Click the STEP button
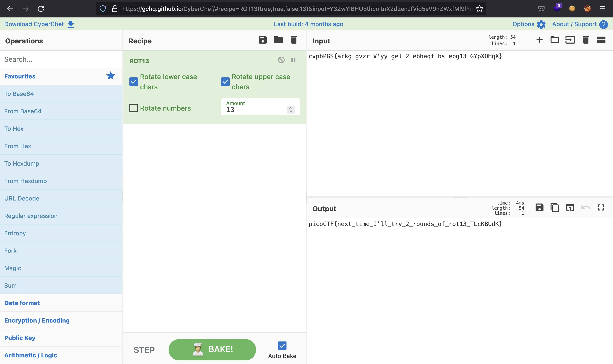The image size is (613, 364). [x=144, y=350]
